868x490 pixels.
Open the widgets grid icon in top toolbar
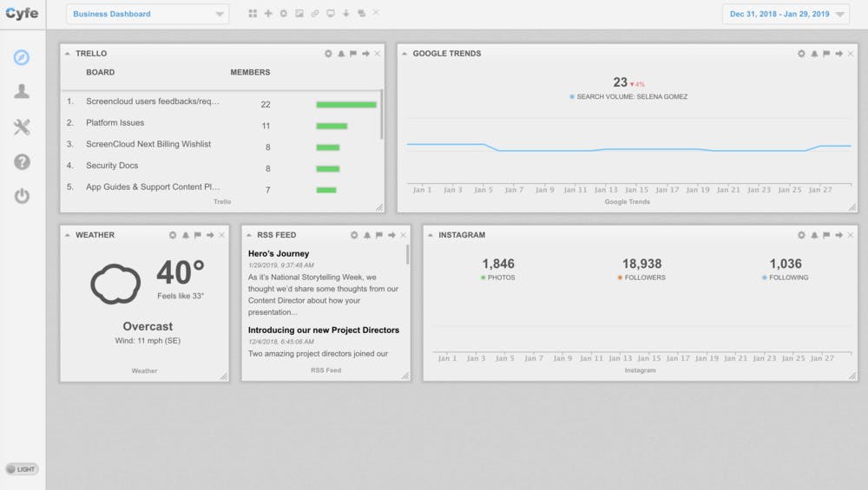253,13
